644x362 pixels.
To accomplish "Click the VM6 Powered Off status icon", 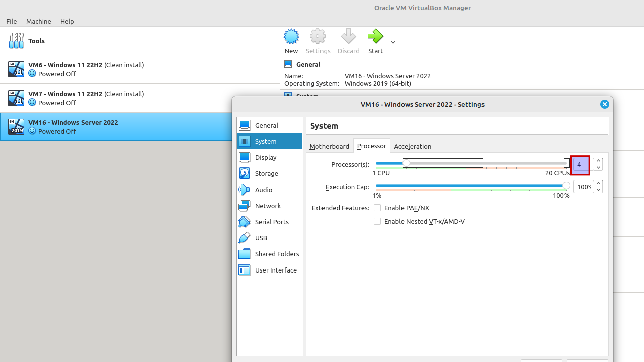I will pyautogui.click(x=32, y=73).
